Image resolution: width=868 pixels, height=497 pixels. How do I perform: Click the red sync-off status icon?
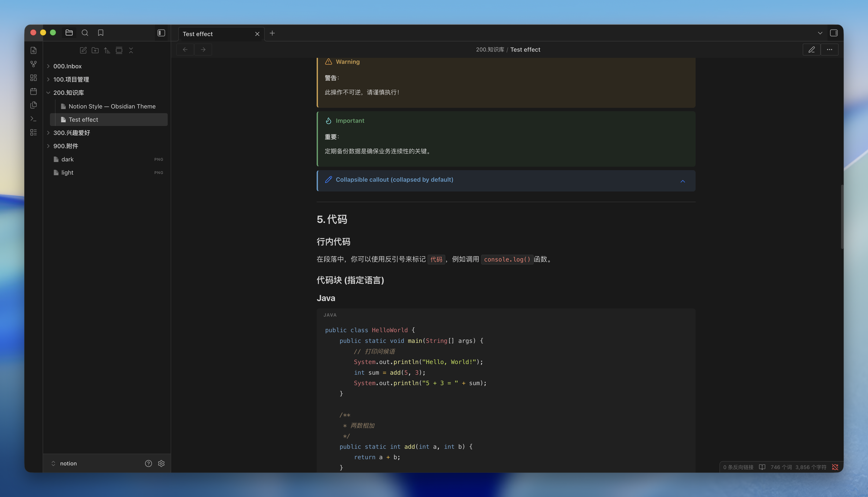coord(835,467)
